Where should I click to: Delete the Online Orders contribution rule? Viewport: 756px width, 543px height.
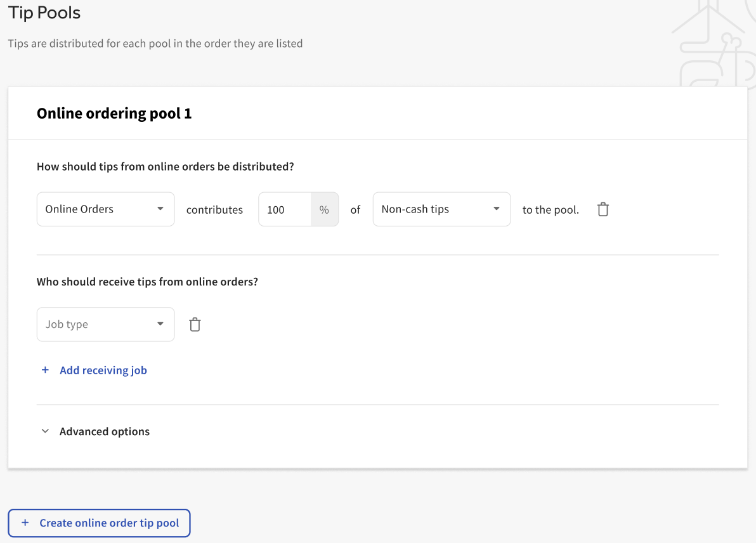coord(602,209)
